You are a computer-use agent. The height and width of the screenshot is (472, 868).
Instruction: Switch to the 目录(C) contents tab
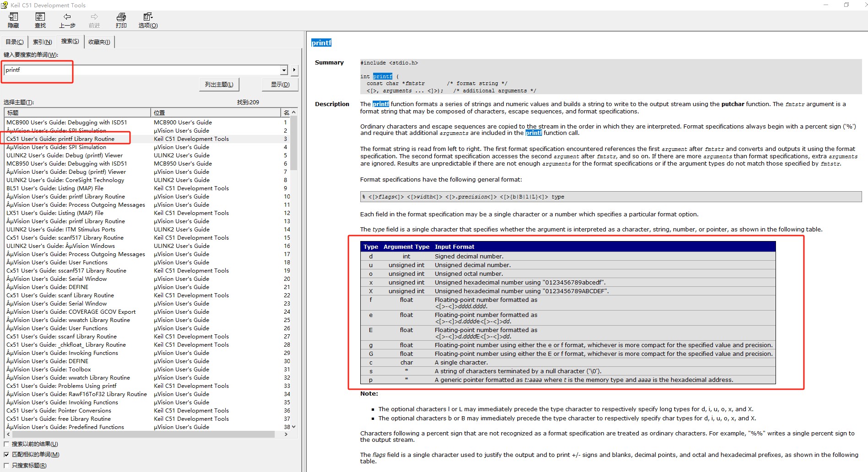15,42
